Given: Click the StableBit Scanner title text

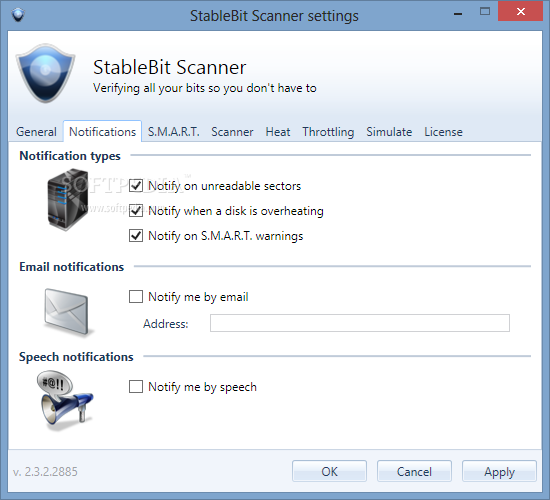Looking at the screenshot, I should coord(169,67).
